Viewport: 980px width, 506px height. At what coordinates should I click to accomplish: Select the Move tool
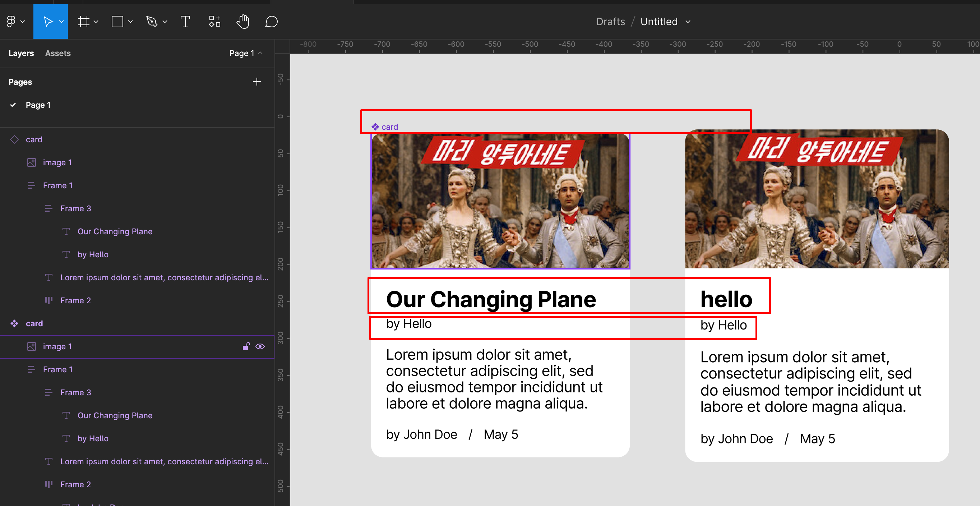[47, 22]
